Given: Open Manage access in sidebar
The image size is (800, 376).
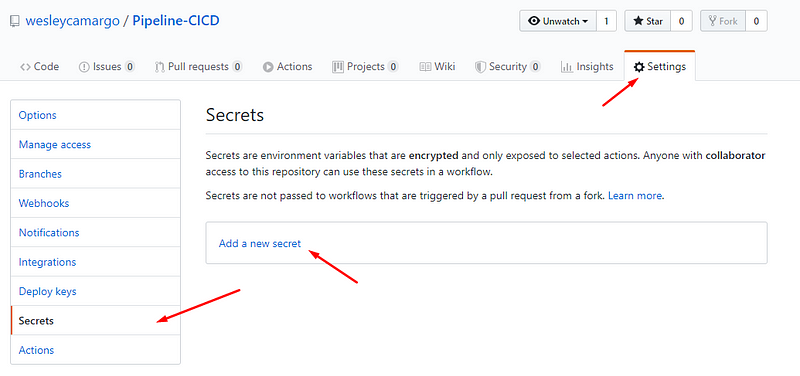Looking at the screenshot, I should 95,144.
